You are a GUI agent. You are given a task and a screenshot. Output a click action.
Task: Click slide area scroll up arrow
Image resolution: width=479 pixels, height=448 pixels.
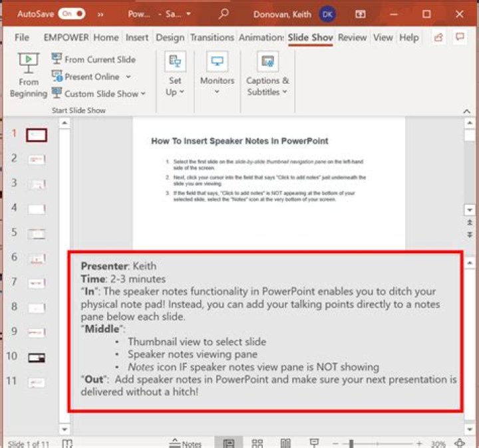click(x=470, y=123)
